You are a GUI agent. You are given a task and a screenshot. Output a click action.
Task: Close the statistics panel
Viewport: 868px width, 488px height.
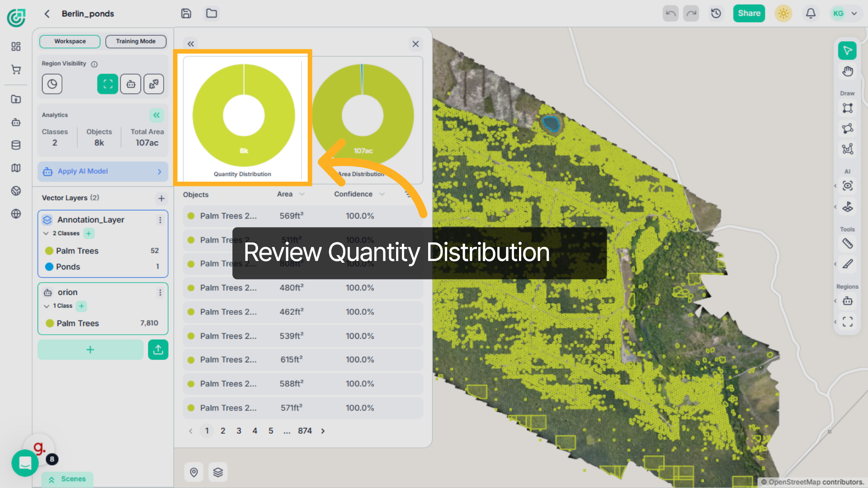pos(415,44)
